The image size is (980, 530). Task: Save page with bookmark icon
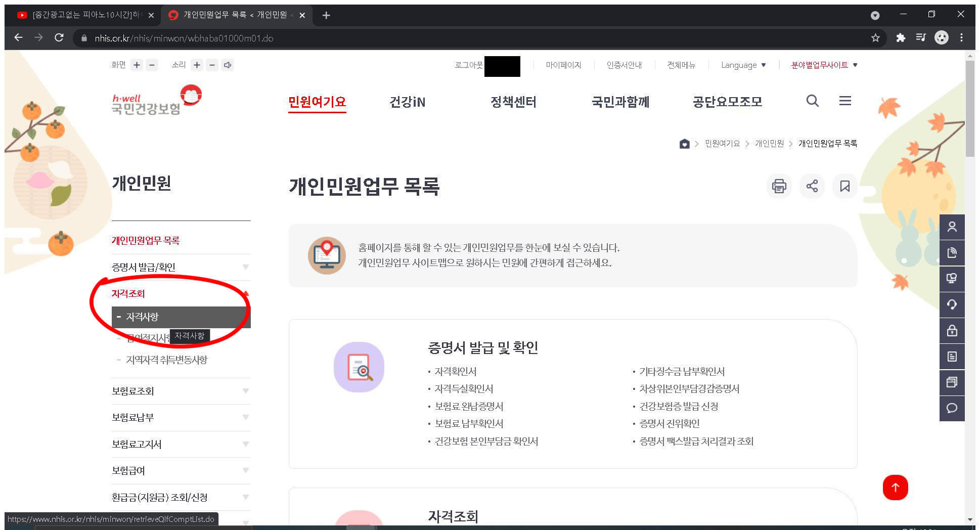pyautogui.click(x=845, y=186)
